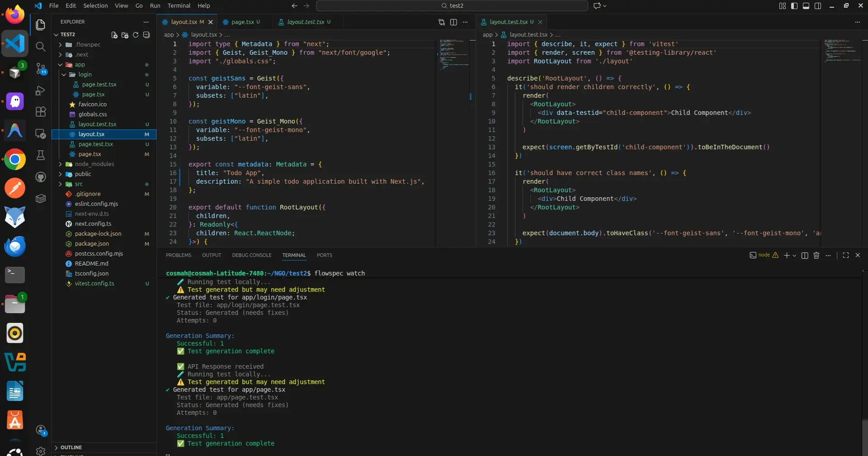The height and width of the screenshot is (456, 868).
Task: Select the page.tsx editor tab
Action: [242, 22]
